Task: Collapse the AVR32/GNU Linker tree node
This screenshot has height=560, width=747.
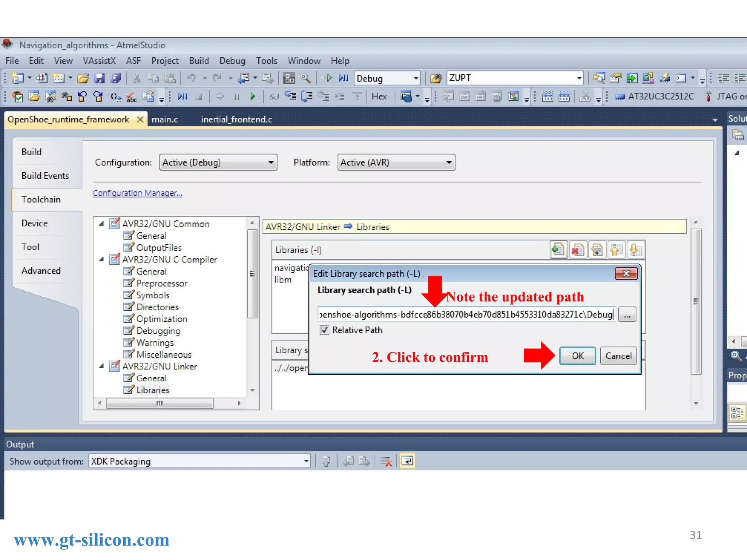Action: pyautogui.click(x=102, y=366)
